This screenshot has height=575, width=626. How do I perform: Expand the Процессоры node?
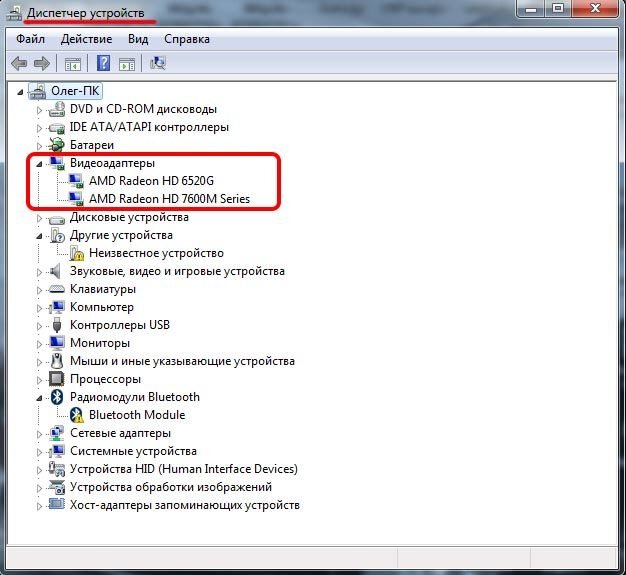39,380
